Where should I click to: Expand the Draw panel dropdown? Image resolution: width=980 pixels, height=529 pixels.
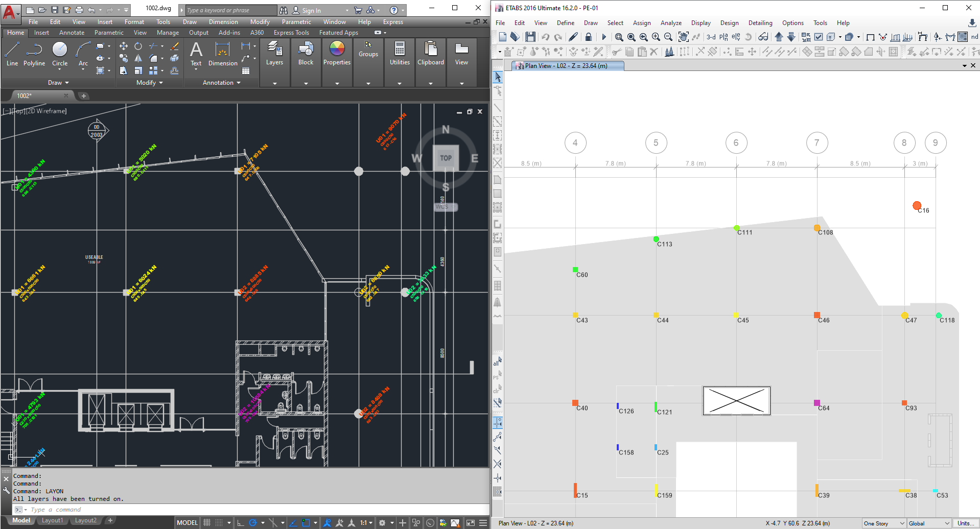[58, 83]
